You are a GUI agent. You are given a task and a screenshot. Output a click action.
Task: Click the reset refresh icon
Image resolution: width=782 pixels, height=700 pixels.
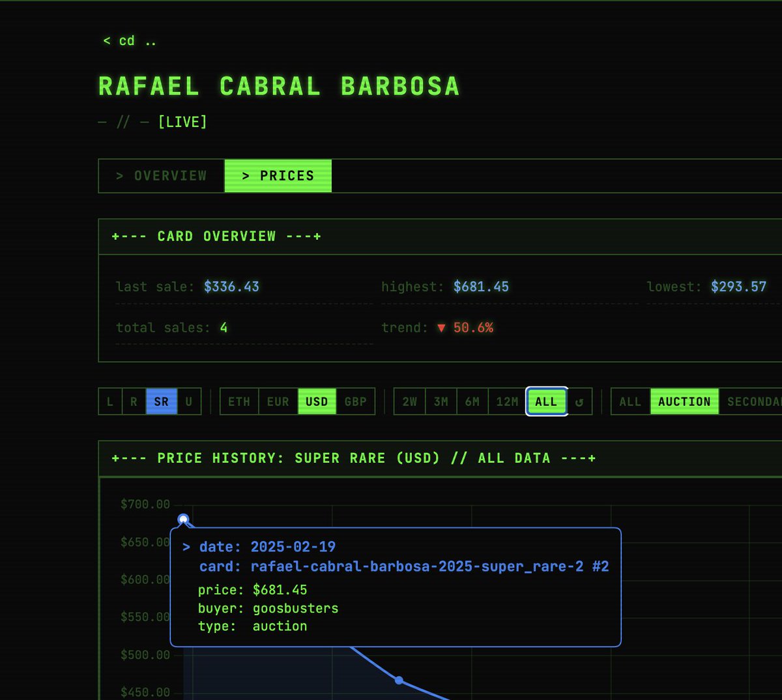(579, 401)
